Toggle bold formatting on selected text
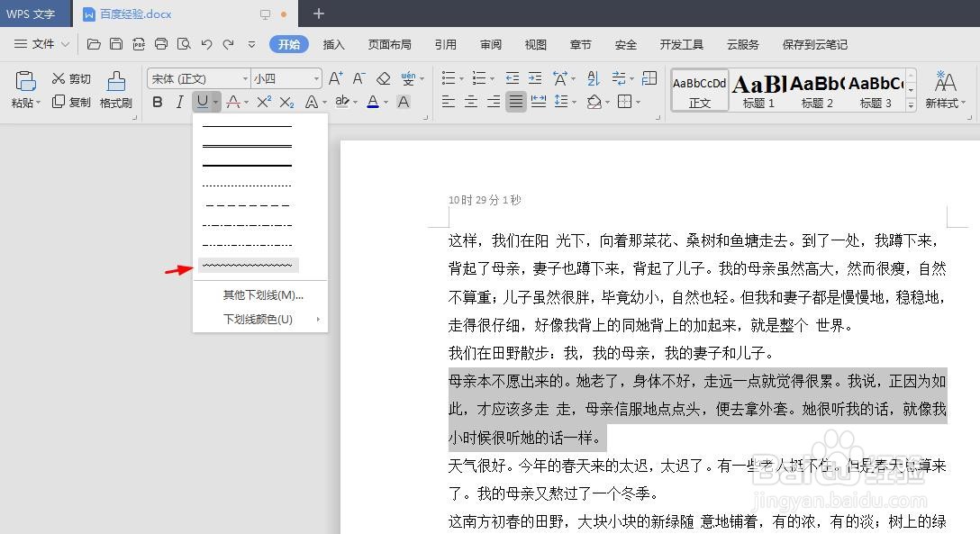The height and width of the screenshot is (534, 980). pyautogui.click(x=159, y=102)
